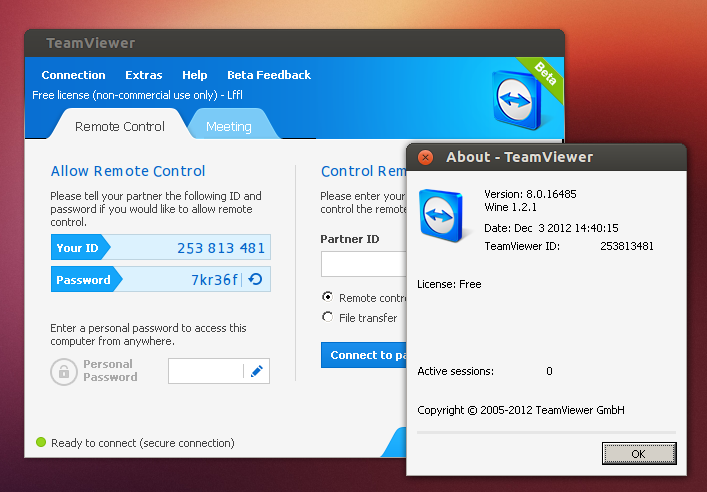
Task: Click the Free license (non-commercial use only) text
Action: click(138, 95)
